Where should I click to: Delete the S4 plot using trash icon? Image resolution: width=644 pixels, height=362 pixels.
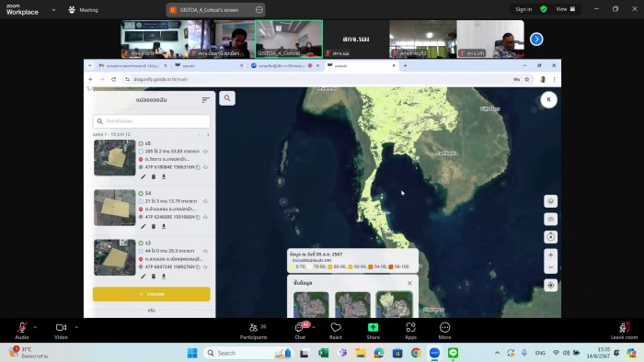pos(154,226)
